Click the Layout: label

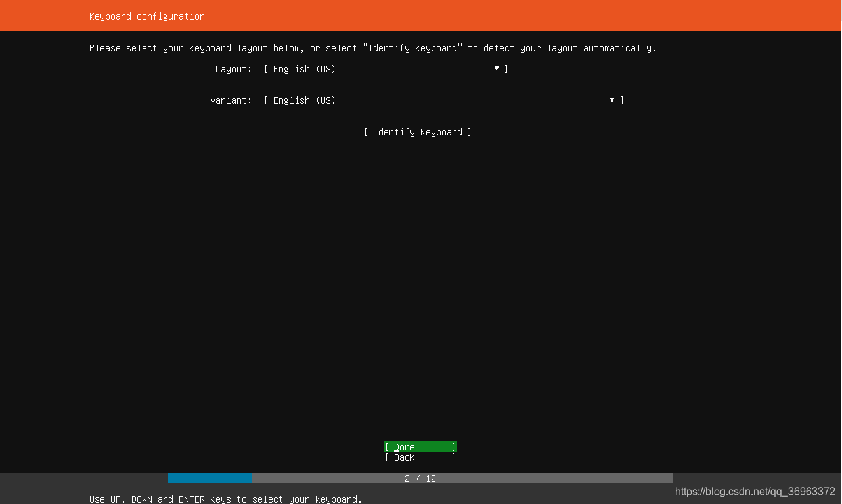click(x=234, y=69)
